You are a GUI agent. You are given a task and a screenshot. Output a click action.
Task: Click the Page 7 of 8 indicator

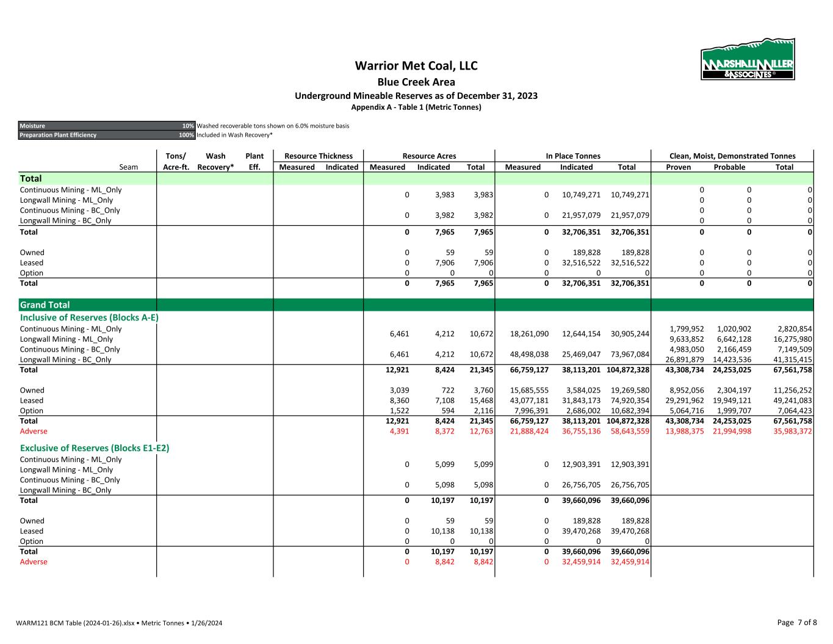pyautogui.click(x=796, y=623)
